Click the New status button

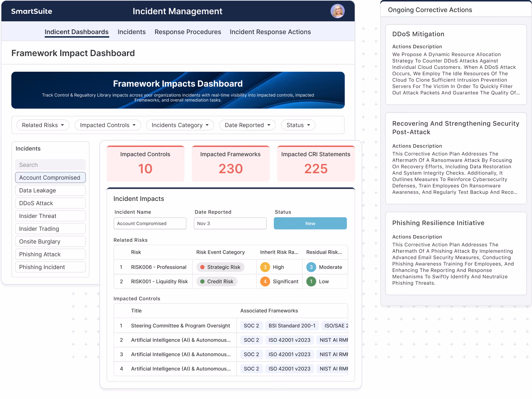point(310,223)
